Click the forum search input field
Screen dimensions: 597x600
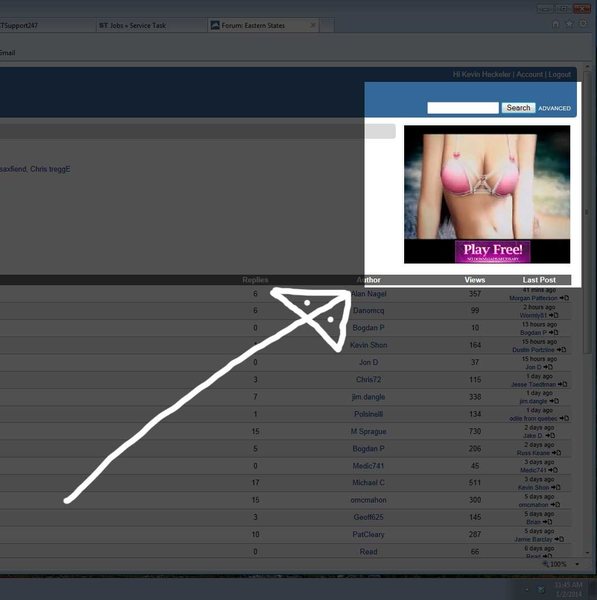tap(463, 108)
